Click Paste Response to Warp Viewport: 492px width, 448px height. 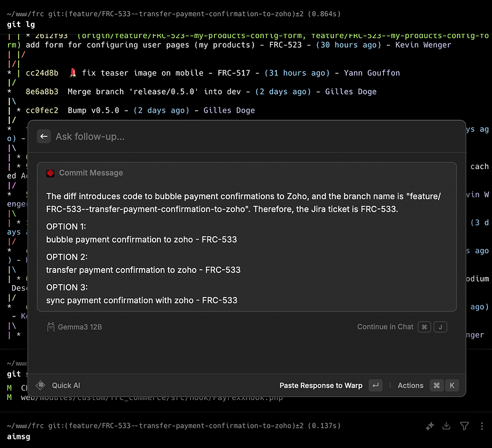[x=320, y=385]
